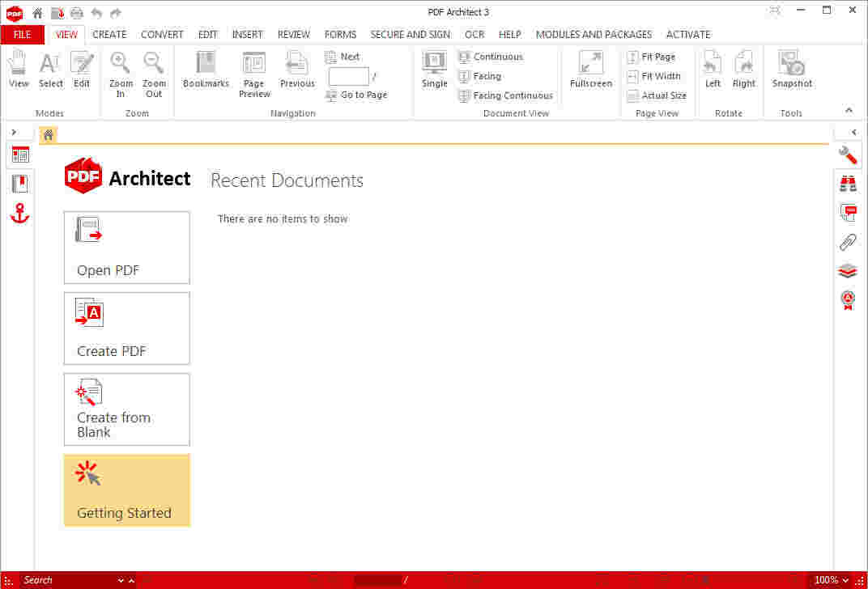Open the Search binoculars panel on the right sidebar
Viewport: 868px width, 589px height.
(848, 184)
